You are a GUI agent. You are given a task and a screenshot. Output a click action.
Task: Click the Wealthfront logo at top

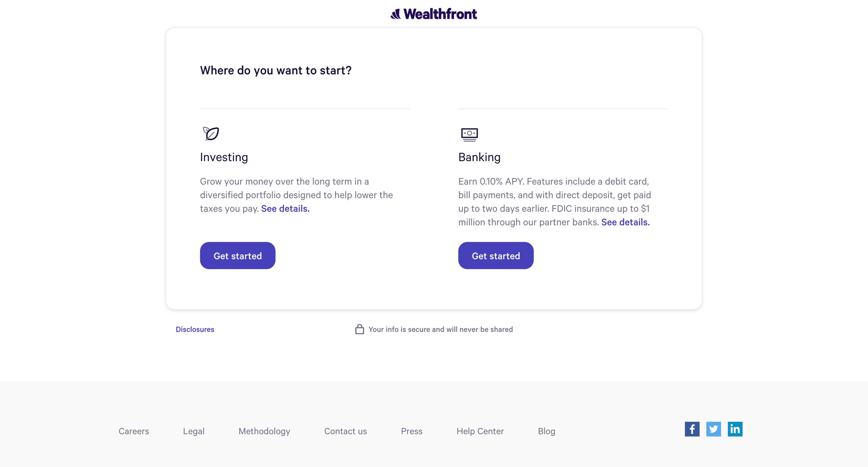(x=434, y=14)
